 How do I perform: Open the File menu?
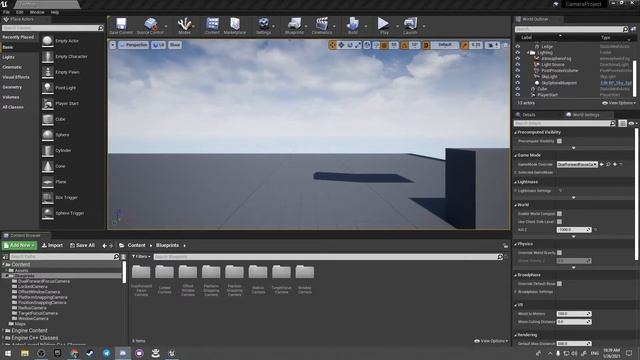[7, 12]
